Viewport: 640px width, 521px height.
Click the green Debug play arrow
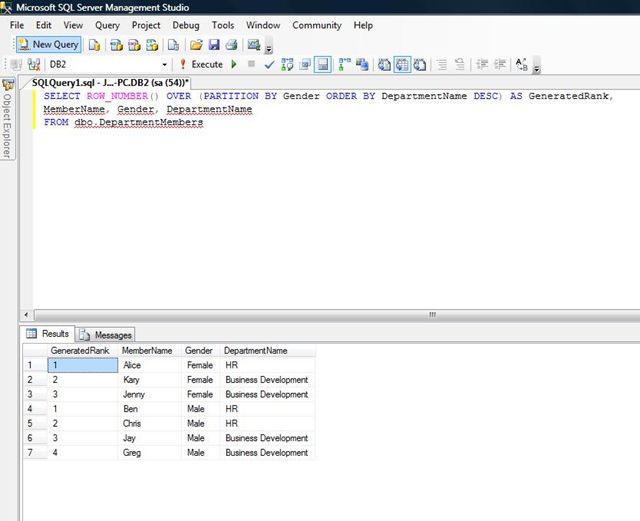coord(234,65)
